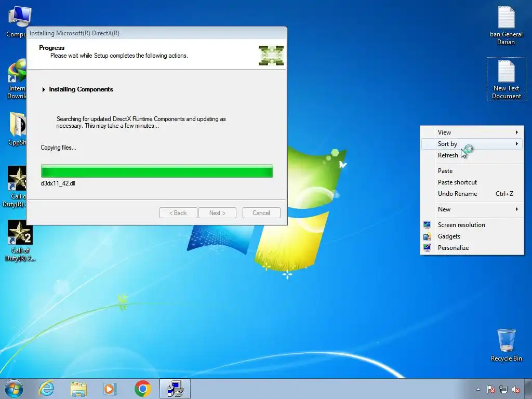Viewport: 532px width, 399px height.
Task: Open the Action Center flag tray icon
Action: [x=490, y=390]
